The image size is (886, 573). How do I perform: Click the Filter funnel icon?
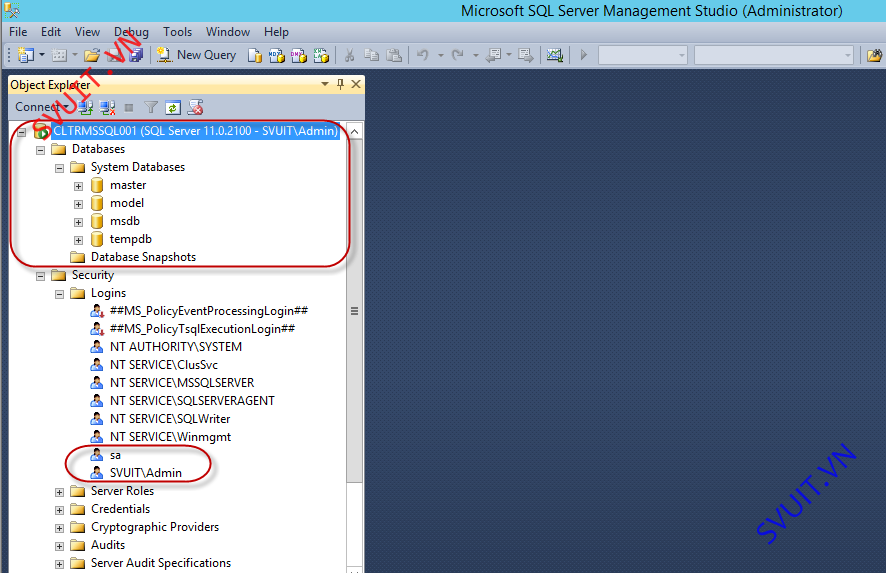pyautogui.click(x=151, y=107)
